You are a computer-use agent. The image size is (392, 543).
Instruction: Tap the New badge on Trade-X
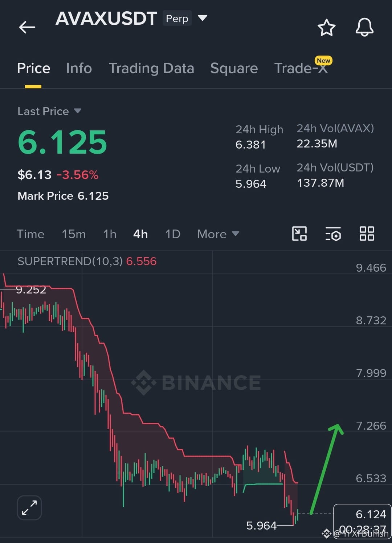click(x=323, y=60)
